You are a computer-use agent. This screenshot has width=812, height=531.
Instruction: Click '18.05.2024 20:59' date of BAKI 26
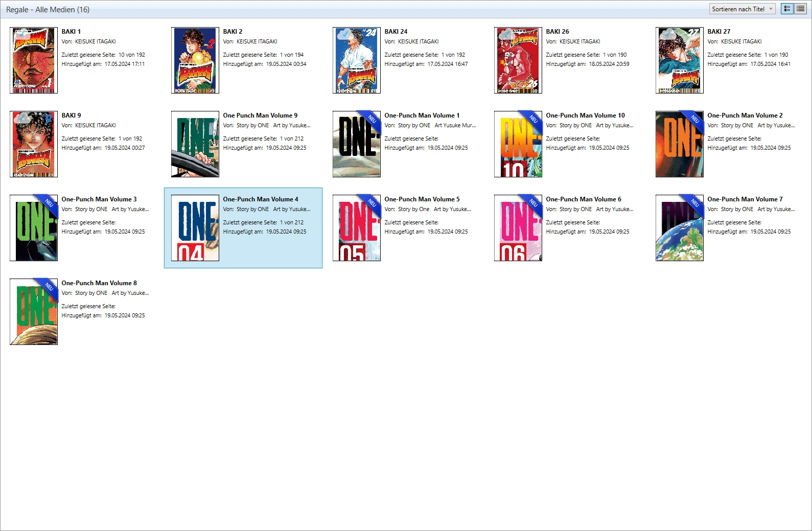(609, 64)
